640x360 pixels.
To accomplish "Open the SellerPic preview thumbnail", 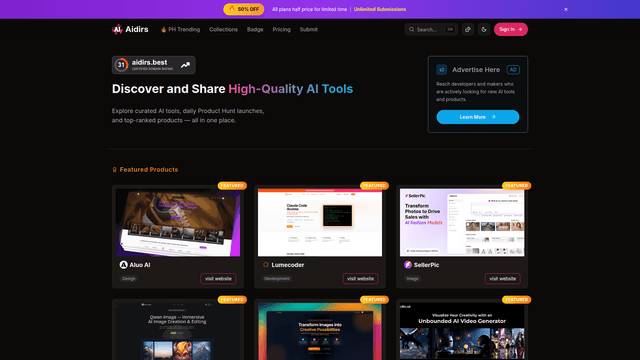I will (462, 222).
